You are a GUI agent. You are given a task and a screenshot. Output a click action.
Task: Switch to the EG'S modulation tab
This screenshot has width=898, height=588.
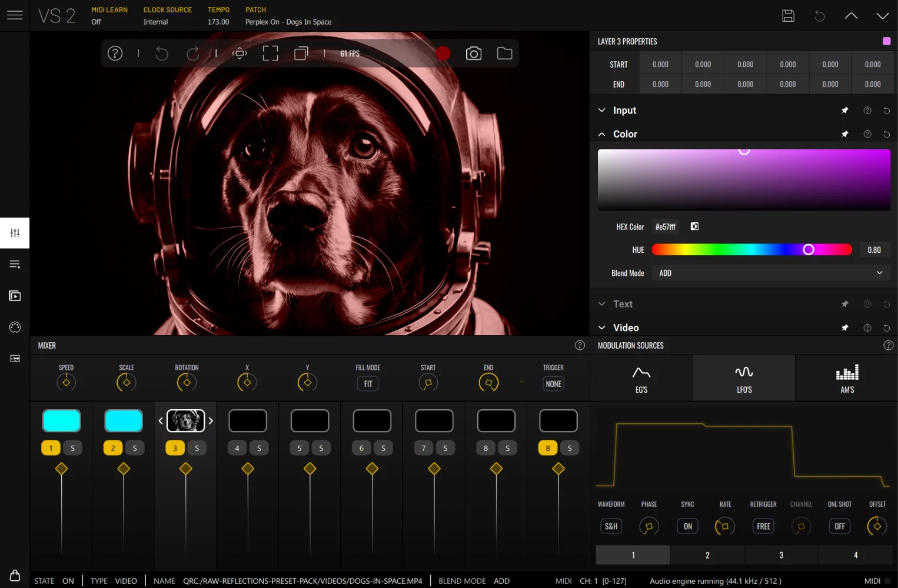pos(641,377)
